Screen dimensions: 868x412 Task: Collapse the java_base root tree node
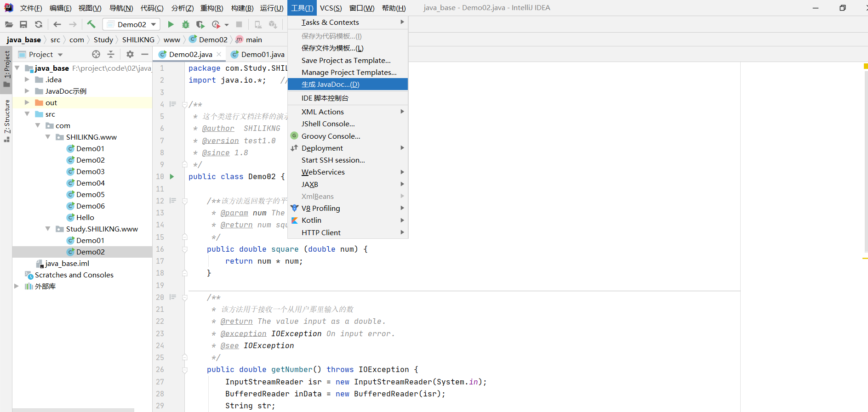(17, 68)
